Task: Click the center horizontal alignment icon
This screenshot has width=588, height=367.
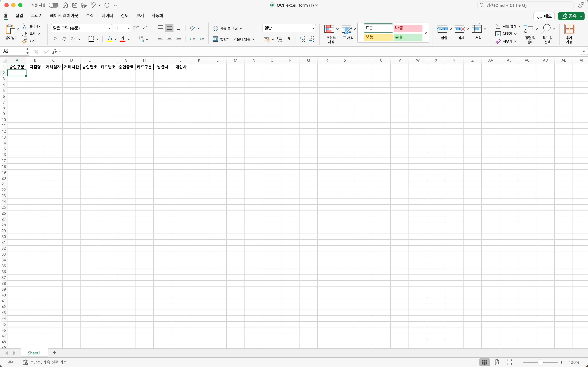Action: click(169, 39)
